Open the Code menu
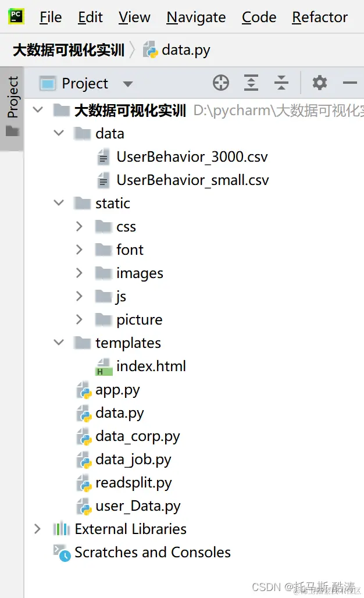Screen dimensions: 364x598 tap(259, 17)
